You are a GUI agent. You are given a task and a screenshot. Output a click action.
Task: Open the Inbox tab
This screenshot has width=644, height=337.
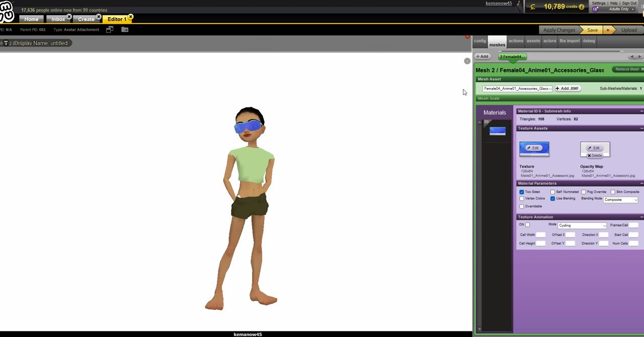tap(58, 19)
